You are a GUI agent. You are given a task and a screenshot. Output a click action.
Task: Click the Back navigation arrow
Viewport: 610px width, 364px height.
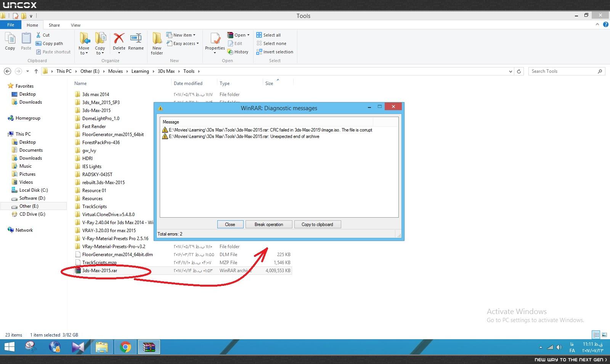[x=7, y=71]
